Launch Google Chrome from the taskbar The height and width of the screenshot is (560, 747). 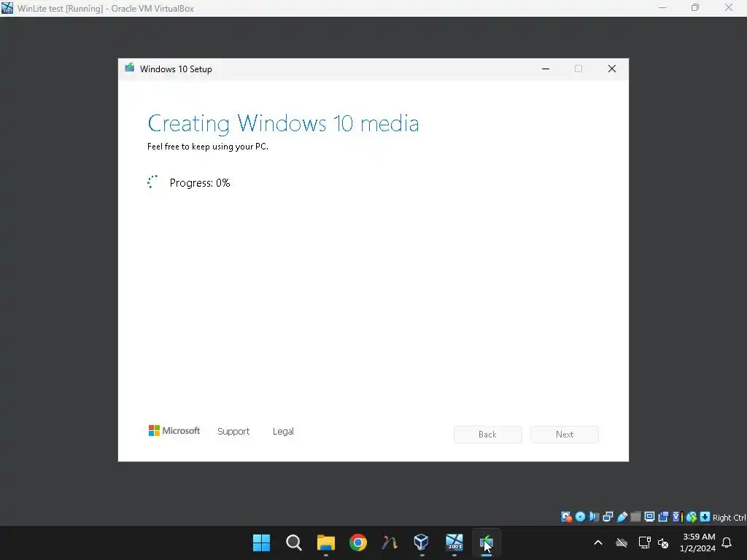click(x=357, y=542)
